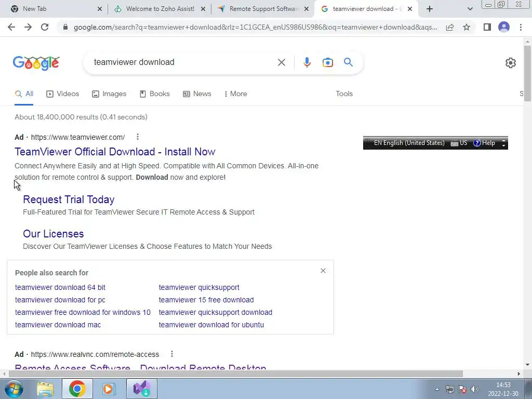Share this page via share icon
The height and width of the screenshot is (399, 532).
tap(450, 27)
